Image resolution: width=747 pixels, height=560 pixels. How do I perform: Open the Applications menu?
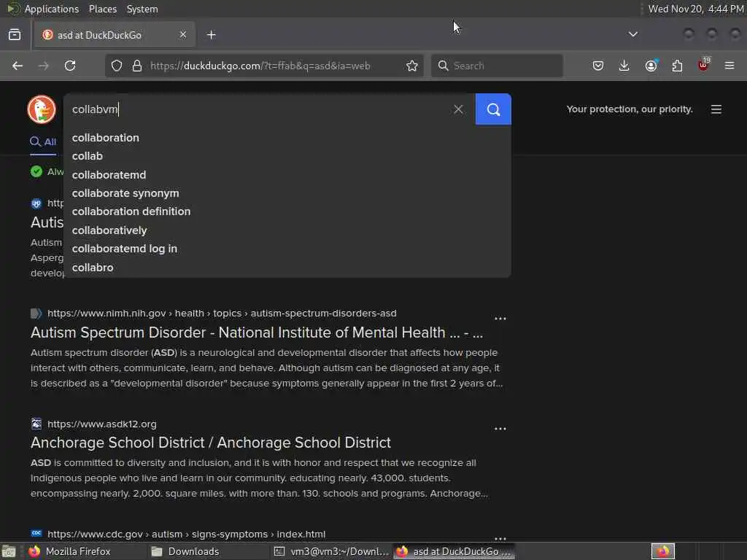point(52,9)
